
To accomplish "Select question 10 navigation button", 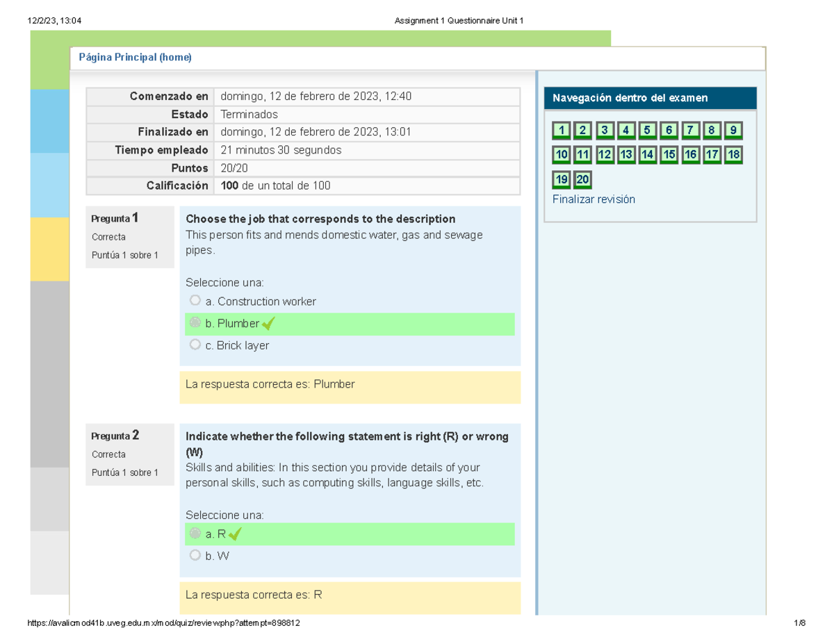I will (562, 155).
